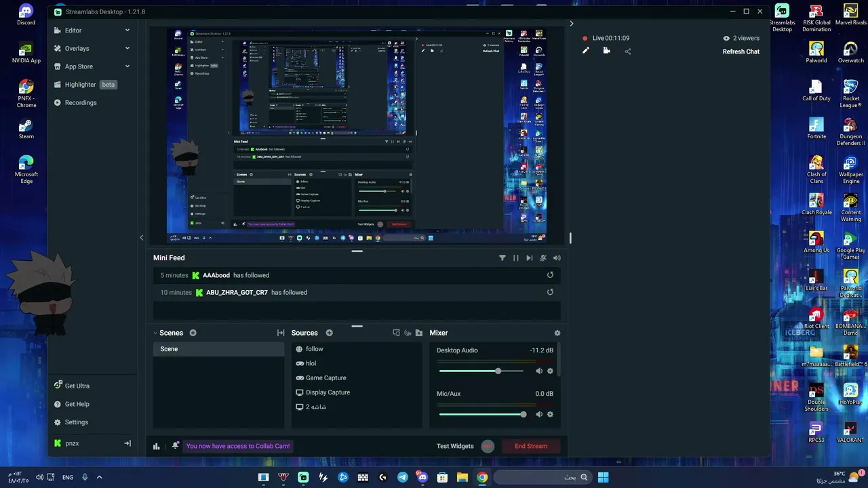This screenshot has height=488, width=868.
Task: Click Get Ultra in the sidebar
Action: pos(72,386)
